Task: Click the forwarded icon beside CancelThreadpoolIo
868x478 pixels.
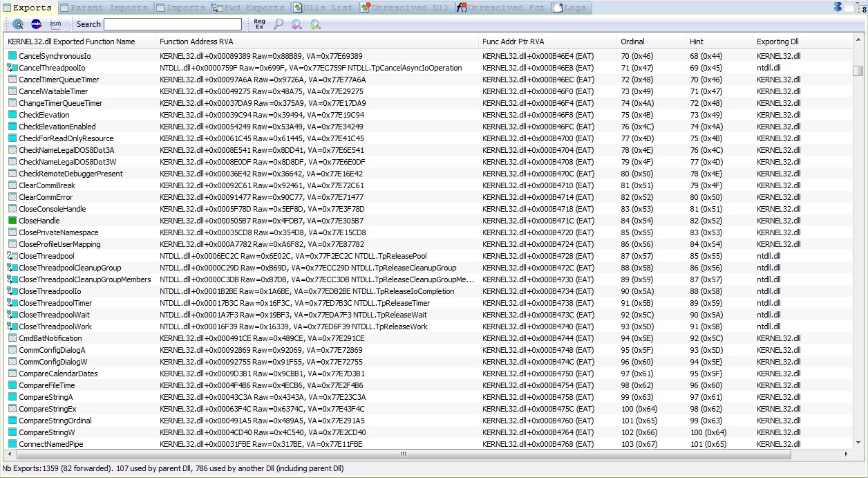Action: click(x=12, y=68)
